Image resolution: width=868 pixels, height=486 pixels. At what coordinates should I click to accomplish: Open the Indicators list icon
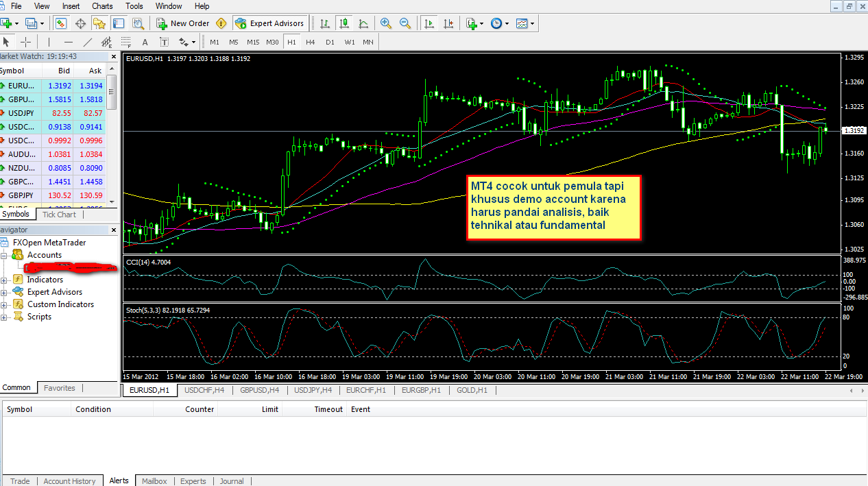472,23
